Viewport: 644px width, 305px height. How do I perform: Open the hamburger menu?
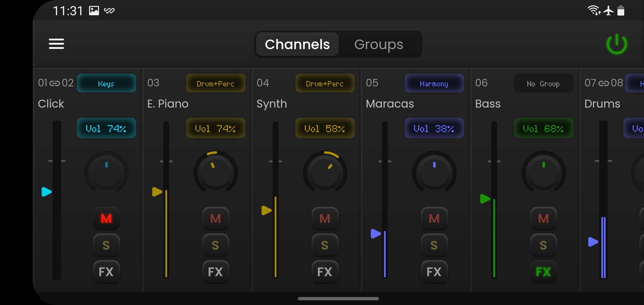[56, 44]
